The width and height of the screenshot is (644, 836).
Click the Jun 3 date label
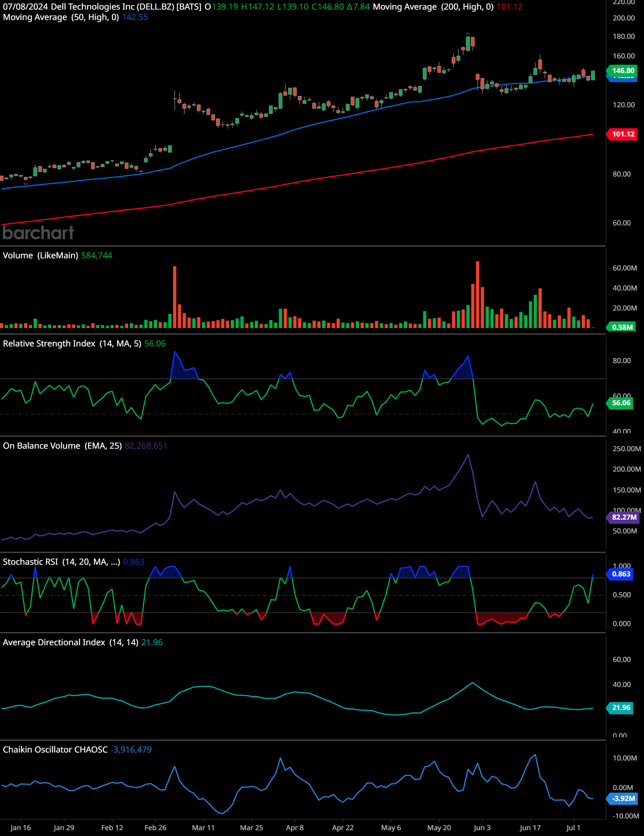[x=482, y=828]
